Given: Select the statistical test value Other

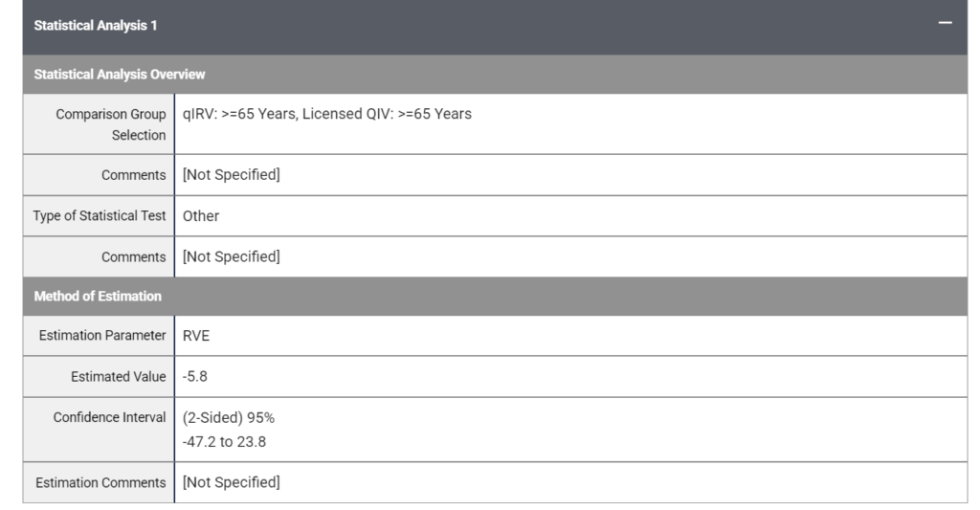Looking at the screenshot, I should tap(201, 215).
